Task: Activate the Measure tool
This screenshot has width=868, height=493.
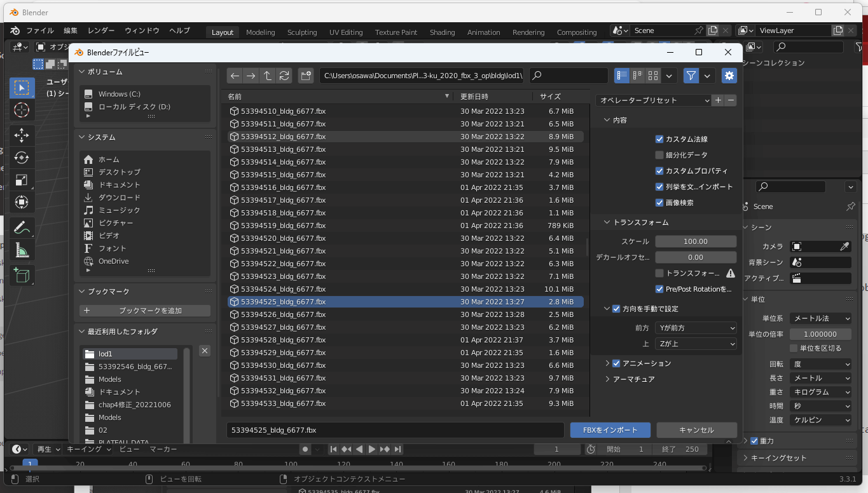Action: [22, 250]
